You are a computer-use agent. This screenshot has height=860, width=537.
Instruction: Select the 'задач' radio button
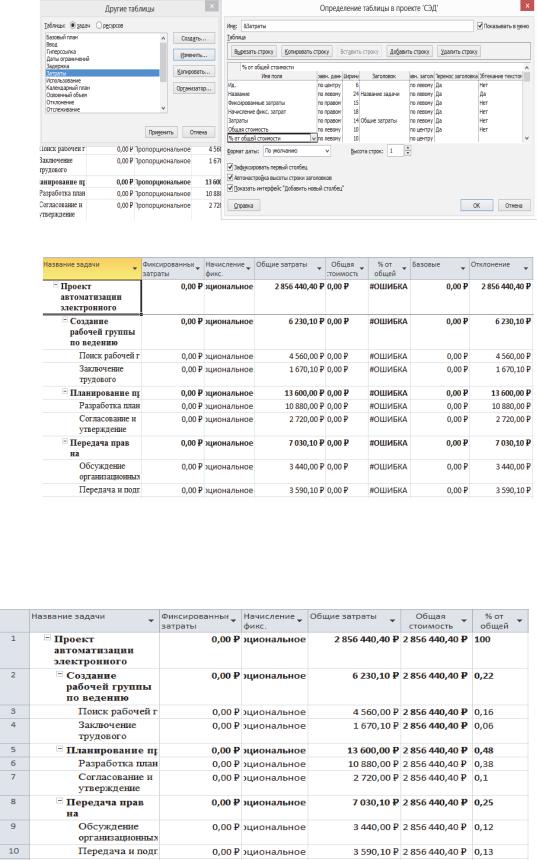pos(72,25)
